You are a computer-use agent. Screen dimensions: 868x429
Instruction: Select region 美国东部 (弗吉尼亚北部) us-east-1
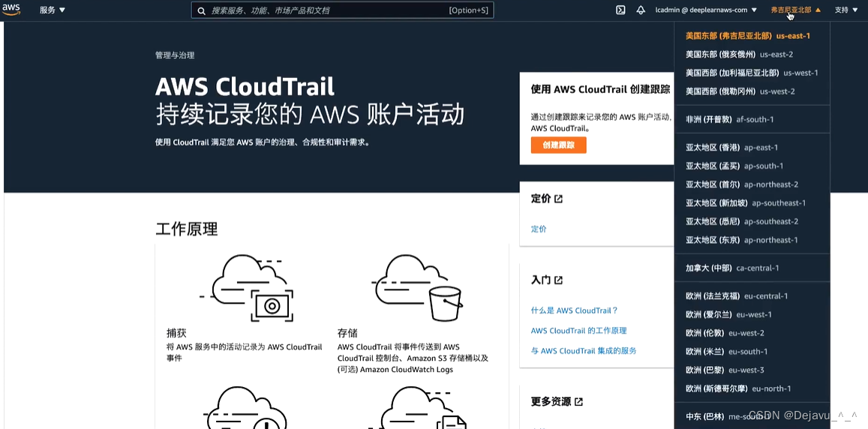tap(748, 35)
